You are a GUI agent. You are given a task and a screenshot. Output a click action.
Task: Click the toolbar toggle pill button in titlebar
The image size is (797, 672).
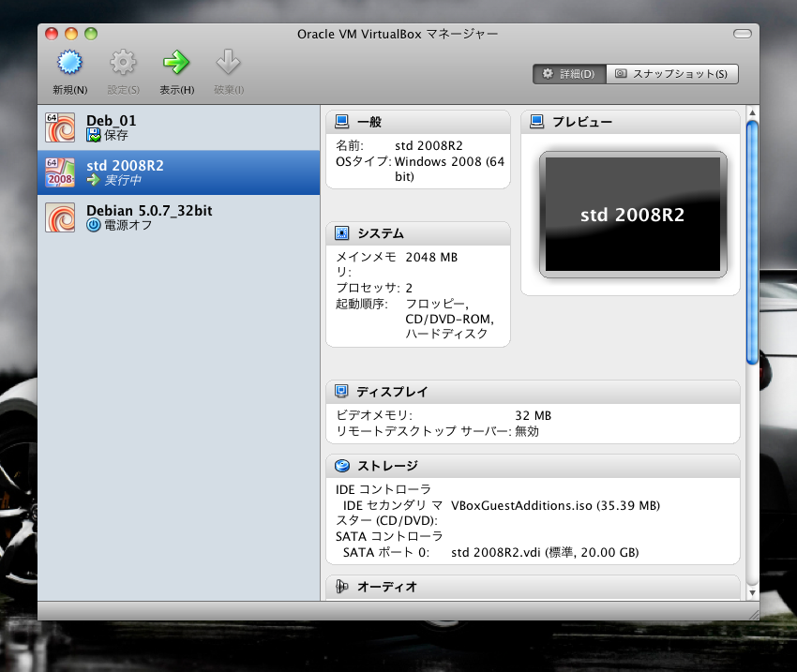742,34
